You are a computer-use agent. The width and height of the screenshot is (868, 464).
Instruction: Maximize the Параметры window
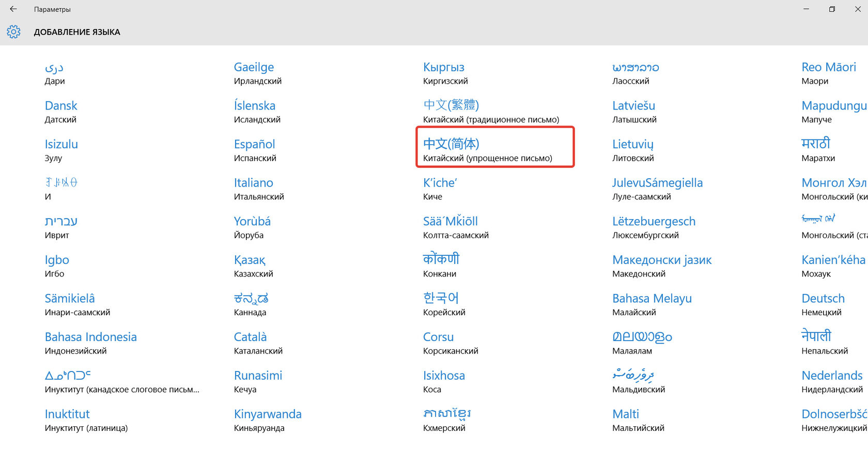click(832, 9)
